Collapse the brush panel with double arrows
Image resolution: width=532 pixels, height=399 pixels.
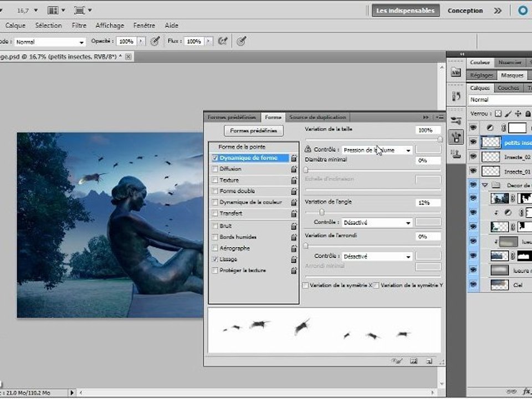coord(426,117)
